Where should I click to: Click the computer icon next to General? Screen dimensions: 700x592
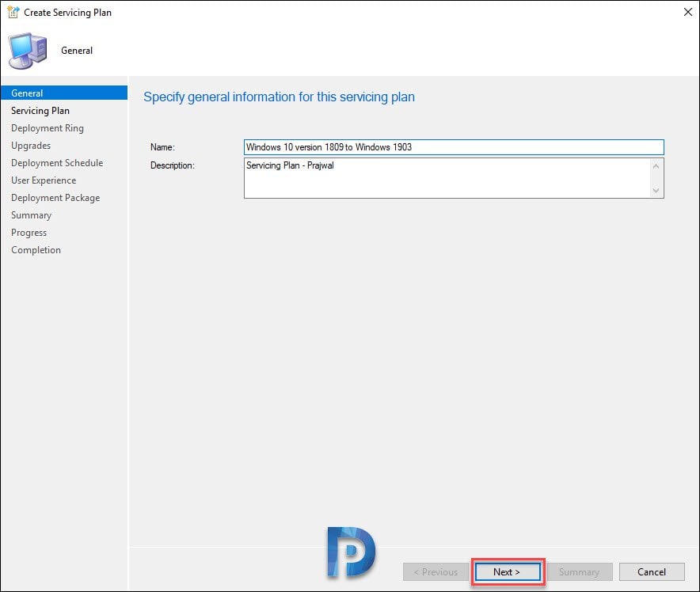[x=28, y=51]
